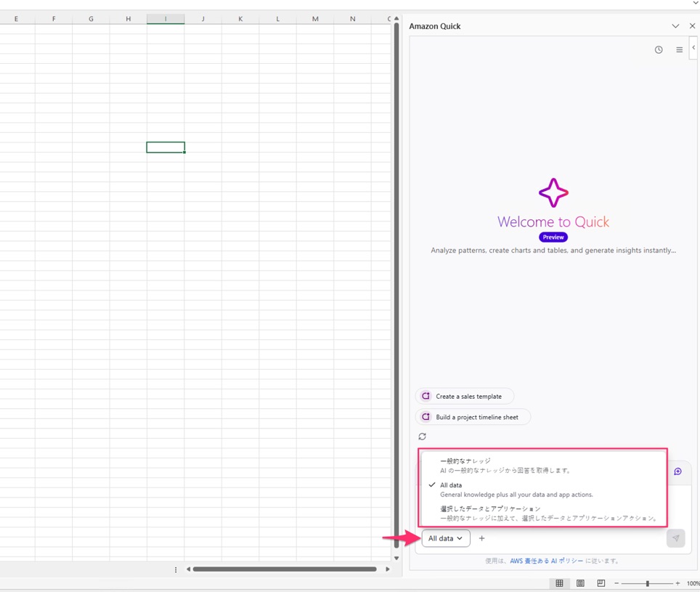Click the Preview badge
This screenshot has height=592, width=700.
(553, 237)
